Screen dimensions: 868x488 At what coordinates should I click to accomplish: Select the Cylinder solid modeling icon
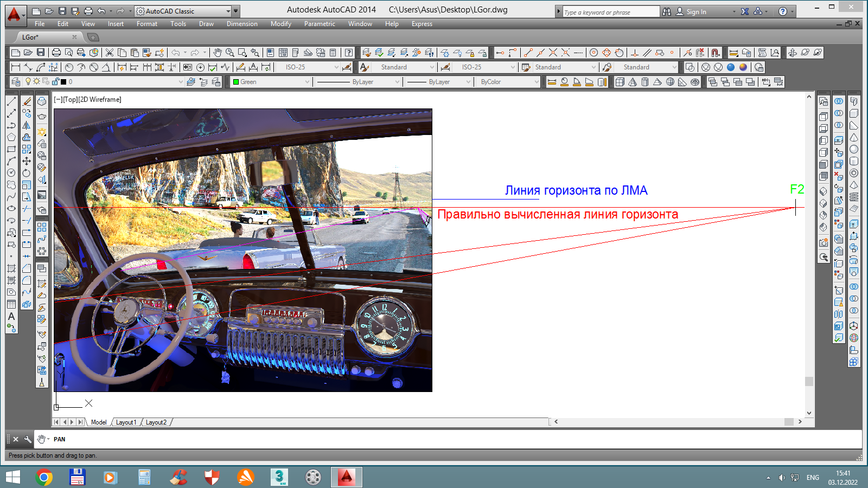854,161
